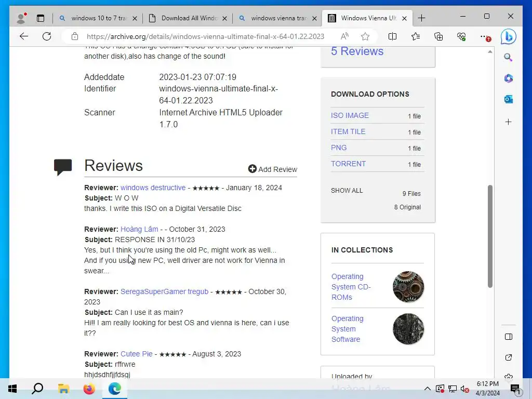Switch to 'windows vienna' search tab
Image resolution: width=532 pixels, height=399 pixels.
pyautogui.click(x=278, y=18)
